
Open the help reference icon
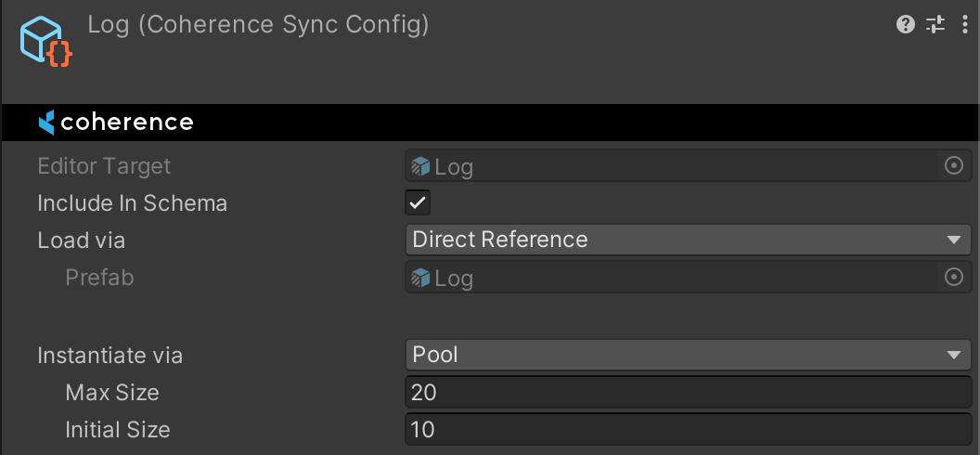906,25
